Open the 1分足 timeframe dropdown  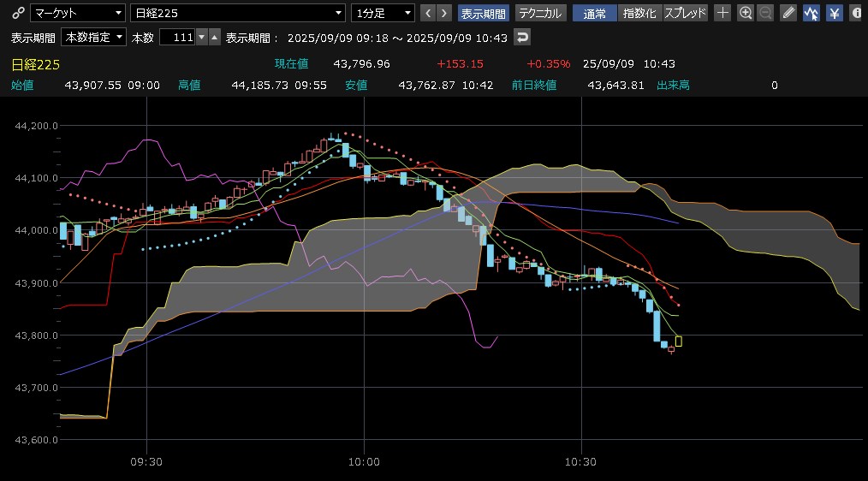point(383,13)
